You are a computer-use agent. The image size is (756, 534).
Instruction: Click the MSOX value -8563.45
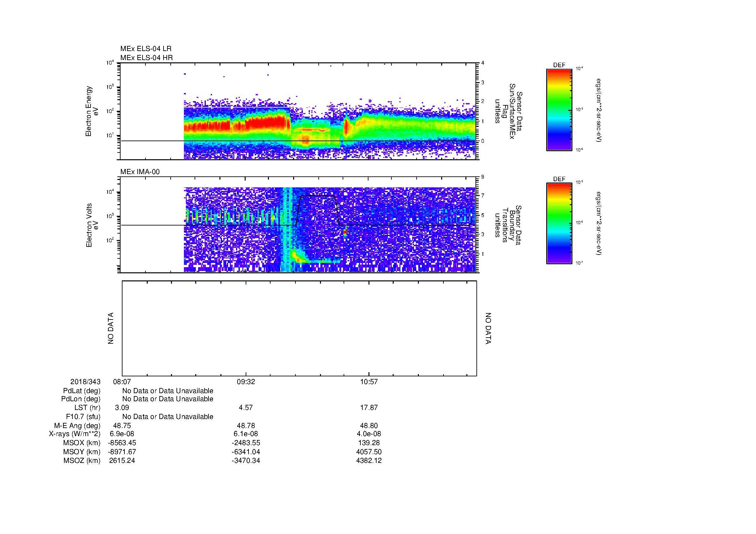click(x=122, y=443)
